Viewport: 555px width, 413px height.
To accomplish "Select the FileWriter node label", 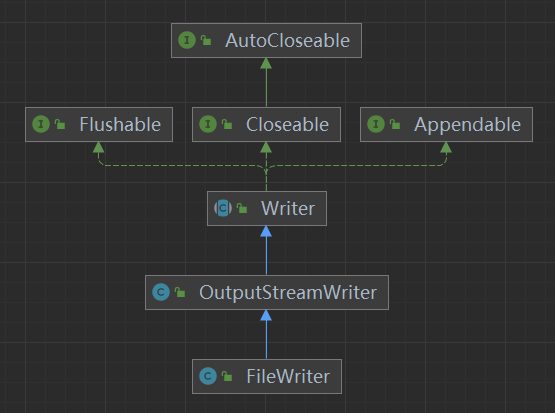I will click(288, 377).
